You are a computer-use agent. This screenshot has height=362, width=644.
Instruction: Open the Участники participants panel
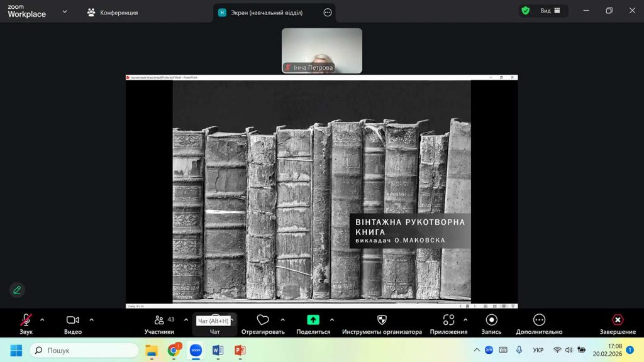tap(159, 321)
